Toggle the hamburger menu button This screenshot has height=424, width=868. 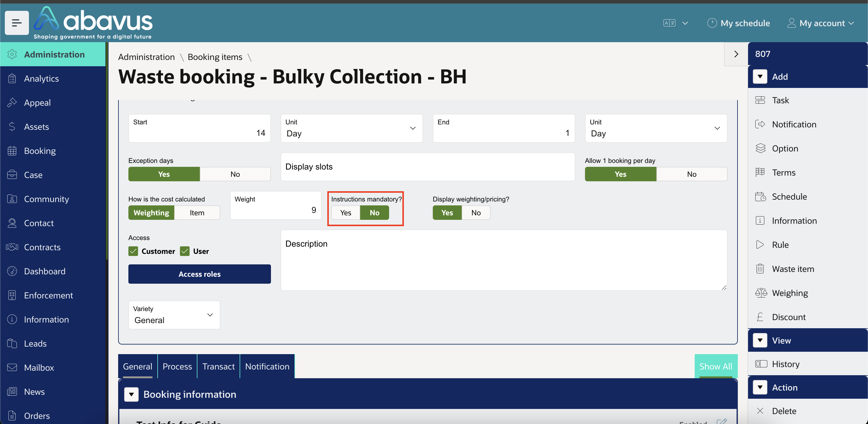tap(17, 23)
